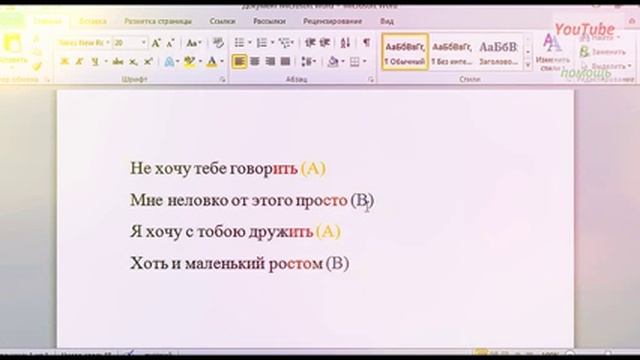Open the font size 20 dropdown
This screenshot has height=360, width=640.
click(x=144, y=43)
